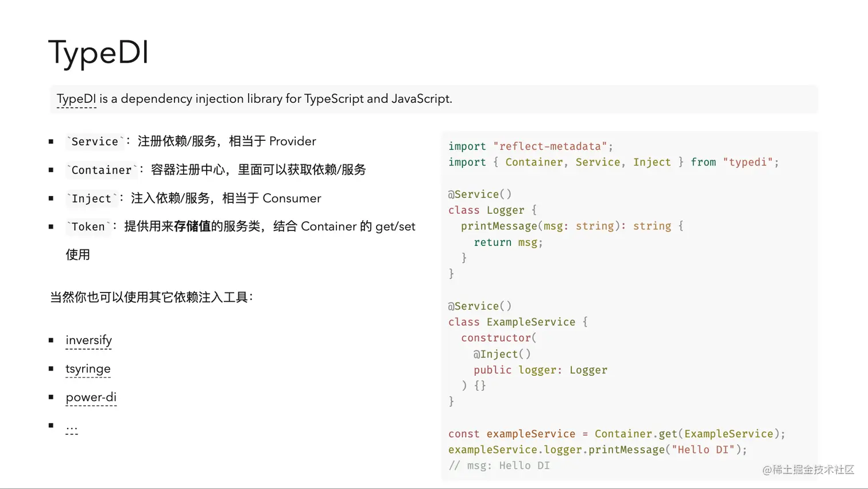Click the import "reflect-metadata" code line
Viewport: 868px width, 489px height.
pos(531,147)
